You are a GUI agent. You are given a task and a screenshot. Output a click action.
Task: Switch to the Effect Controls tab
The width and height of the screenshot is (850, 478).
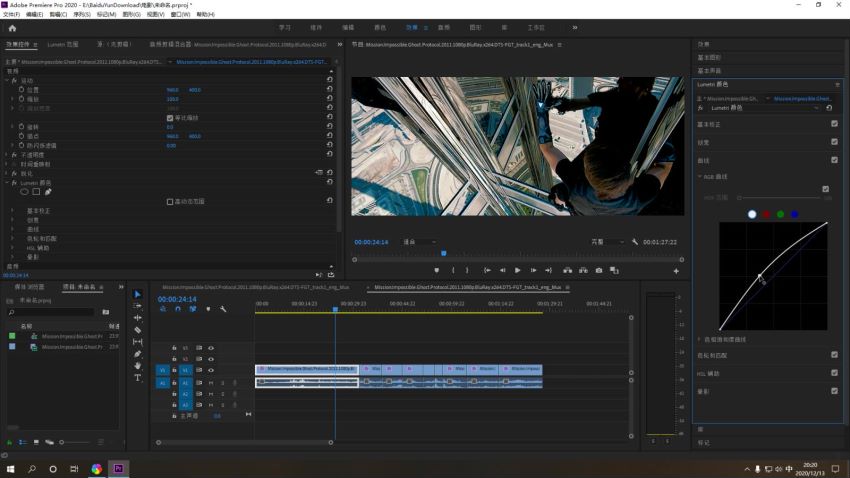tap(18, 44)
